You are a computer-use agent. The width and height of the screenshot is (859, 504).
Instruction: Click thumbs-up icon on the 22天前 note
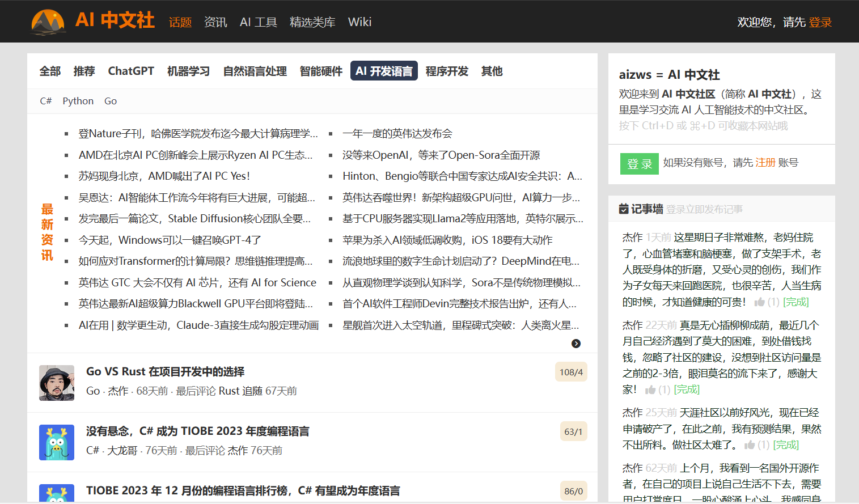pyautogui.click(x=650, y=389)
